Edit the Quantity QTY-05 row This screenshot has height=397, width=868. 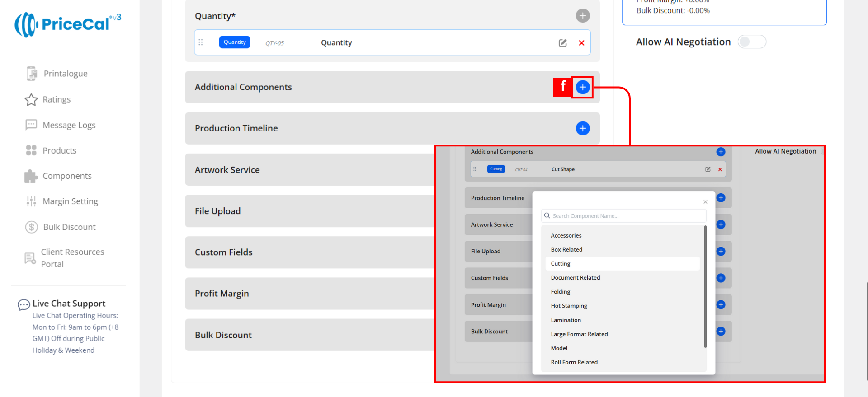(562, 43)
